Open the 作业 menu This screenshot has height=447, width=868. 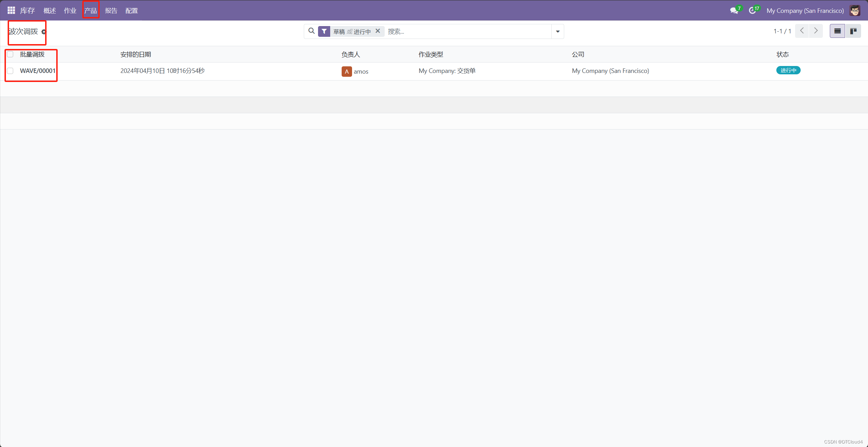70,10
